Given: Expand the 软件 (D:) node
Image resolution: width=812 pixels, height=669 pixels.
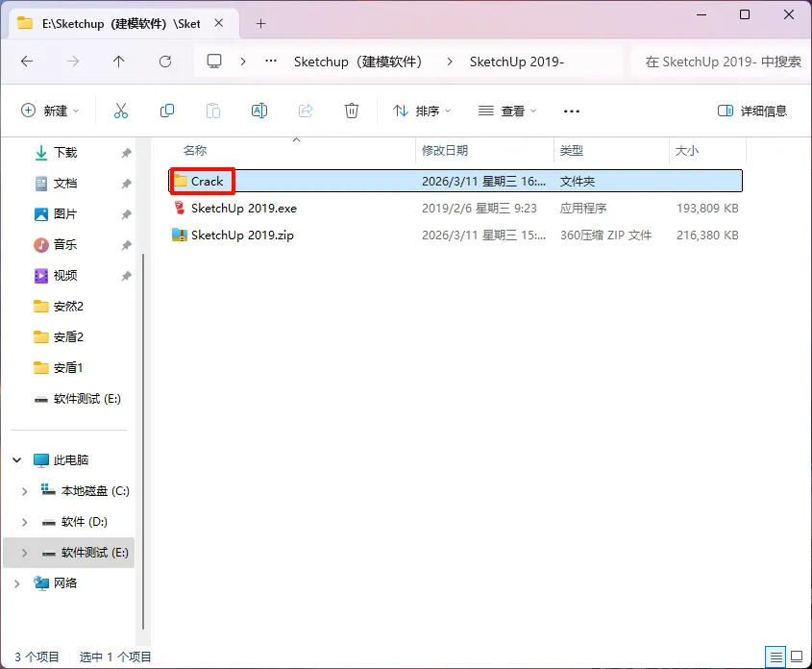Looking at the screenshot, I should 24,522.
